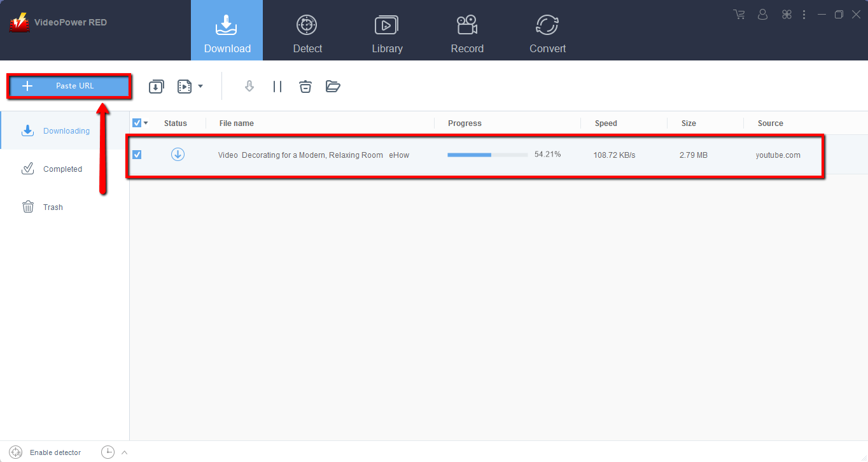Collapse the Enable detector chevron
Screen dimensions: 868x462
coord(125,452)
